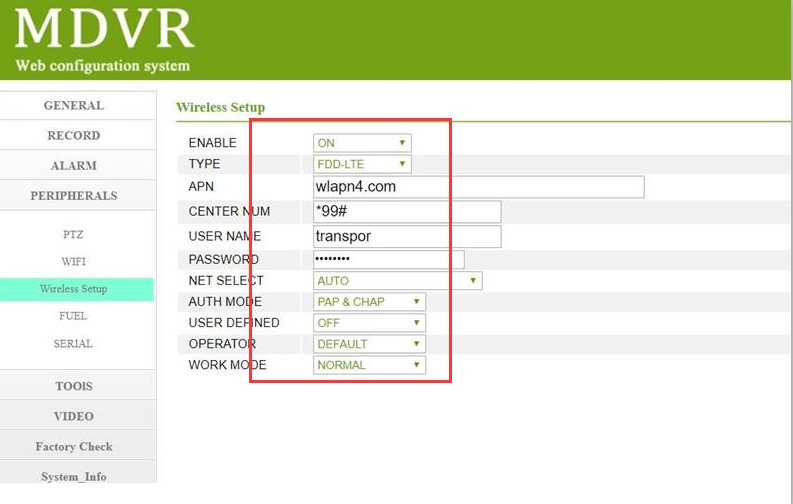Open the RECORD menu section
The image size is (793, 504).
[x=77, y=135]
